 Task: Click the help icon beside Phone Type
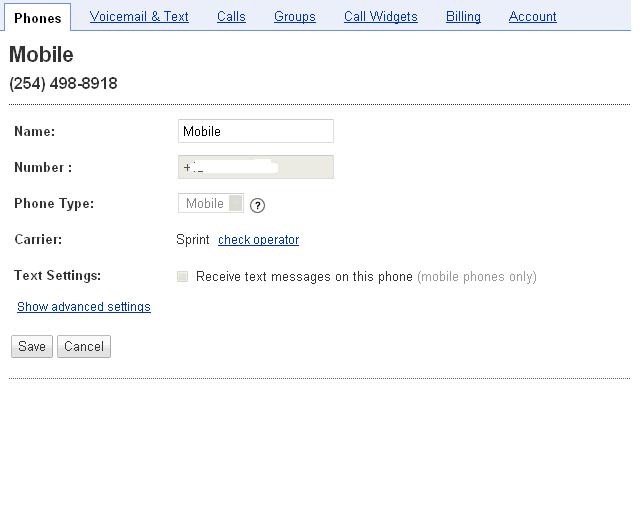pyautogui.click(x=257, y=205)
